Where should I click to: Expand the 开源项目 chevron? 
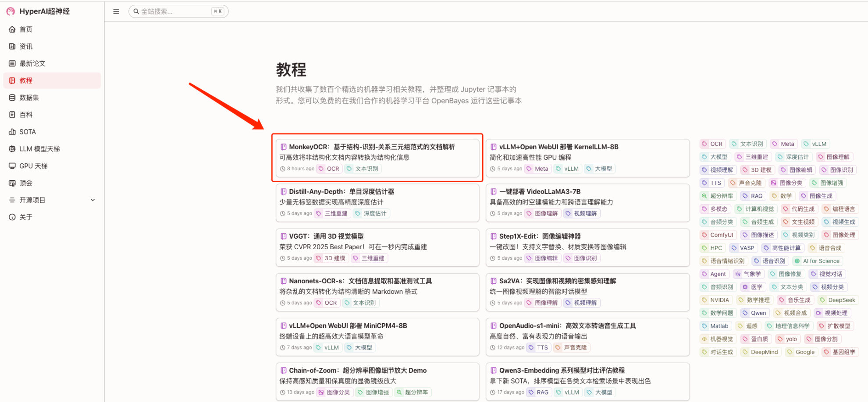point(92,200)
